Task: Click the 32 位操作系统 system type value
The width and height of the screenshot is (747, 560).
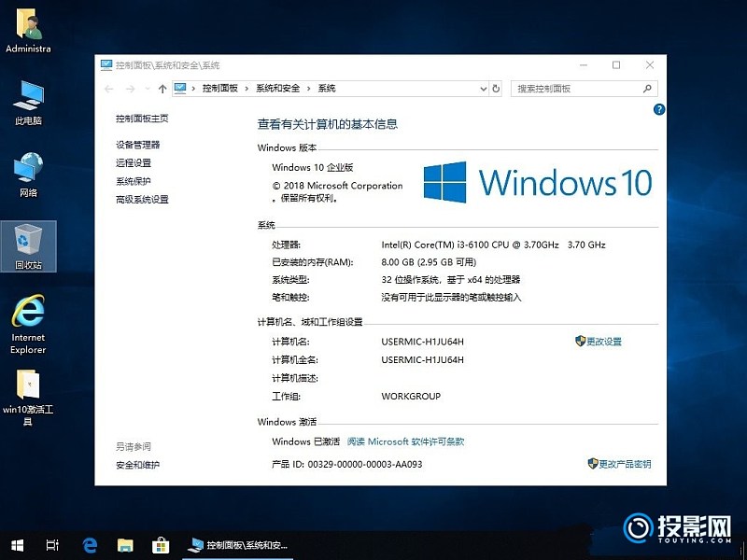Action: [451, 279]
